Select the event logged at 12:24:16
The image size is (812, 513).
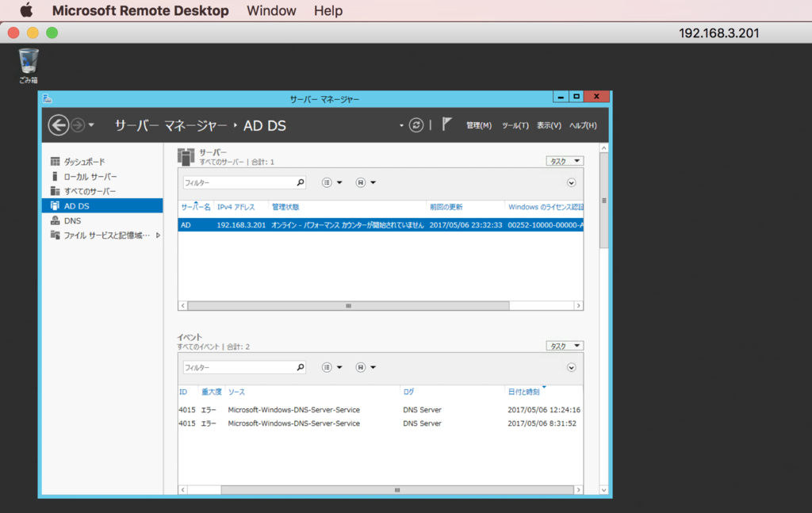click(x=381, y=409)
